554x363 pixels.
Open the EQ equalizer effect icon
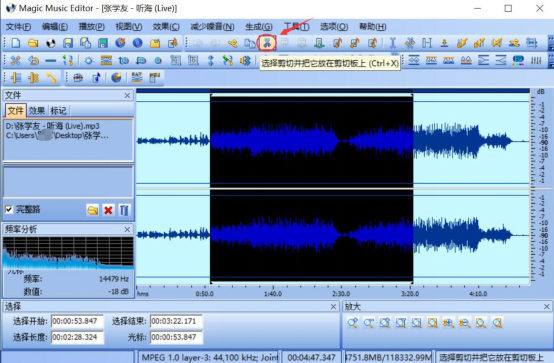518,60
